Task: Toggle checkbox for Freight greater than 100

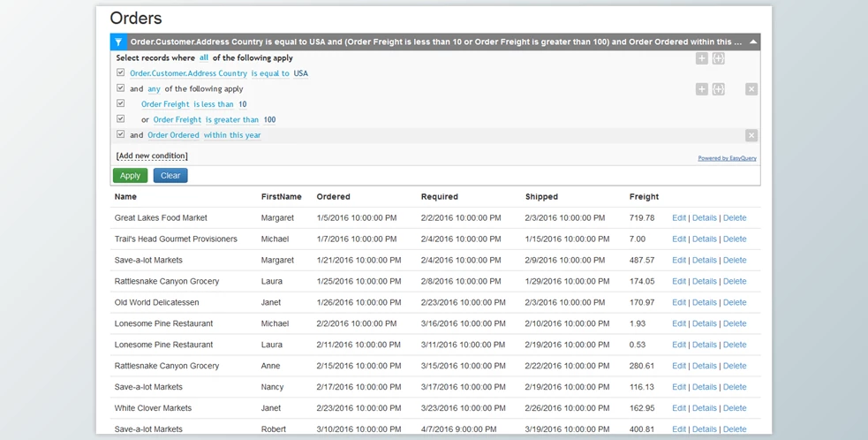Action: tap(121, 119)
